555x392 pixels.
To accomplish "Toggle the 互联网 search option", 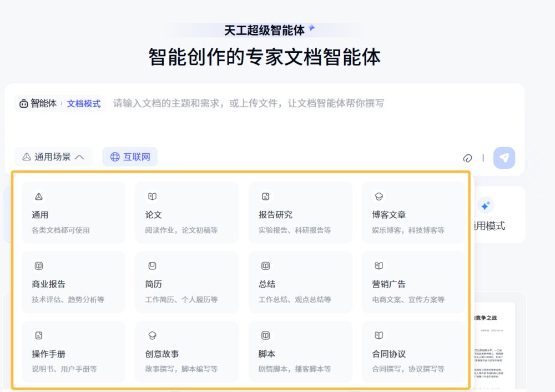I will (x=130, y=157).
